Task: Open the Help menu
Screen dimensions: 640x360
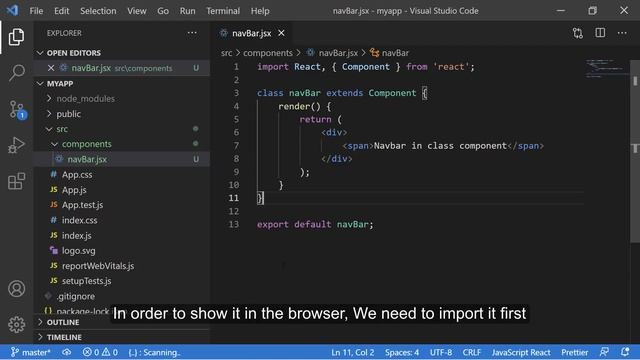Action: tap(260, 11)
